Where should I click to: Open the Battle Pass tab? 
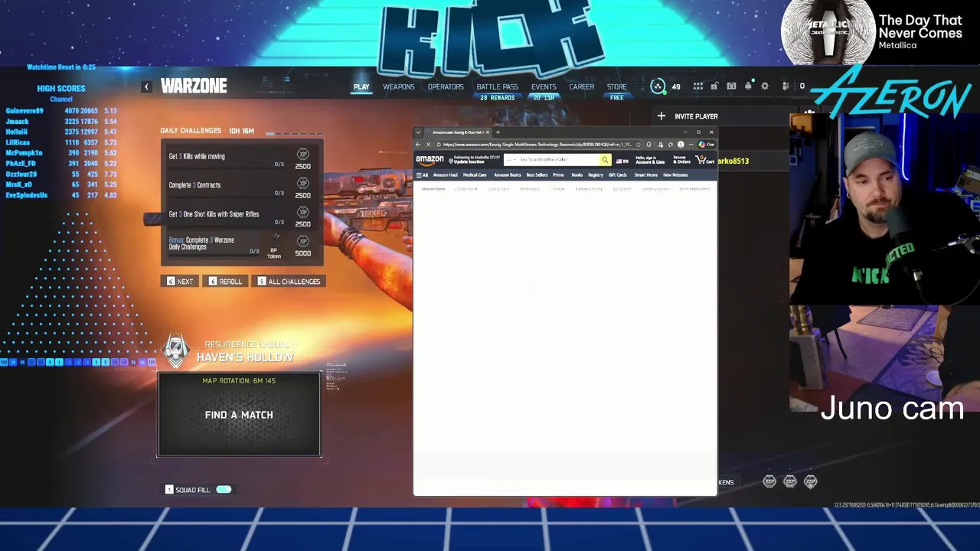click(x=498, y=86)
